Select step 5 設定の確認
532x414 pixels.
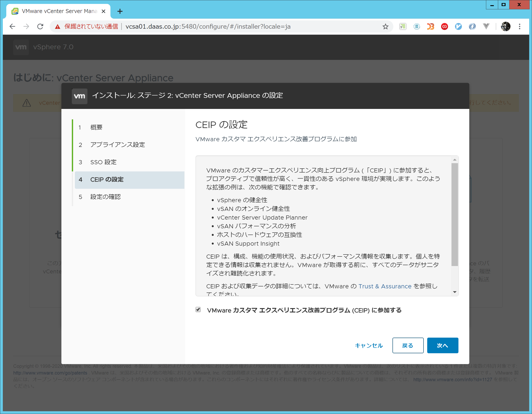pyautogui.click(x=130, y=197)
